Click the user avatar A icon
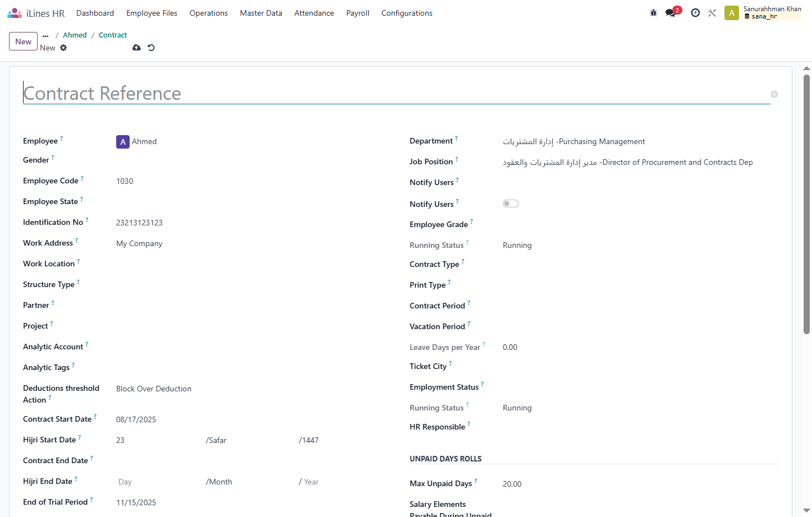 coord(731,13)
